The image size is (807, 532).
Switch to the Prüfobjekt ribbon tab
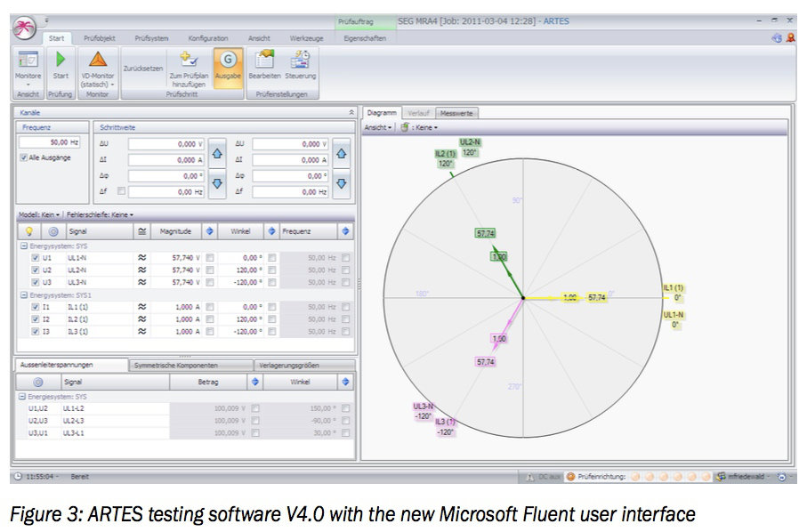(100, 38)
